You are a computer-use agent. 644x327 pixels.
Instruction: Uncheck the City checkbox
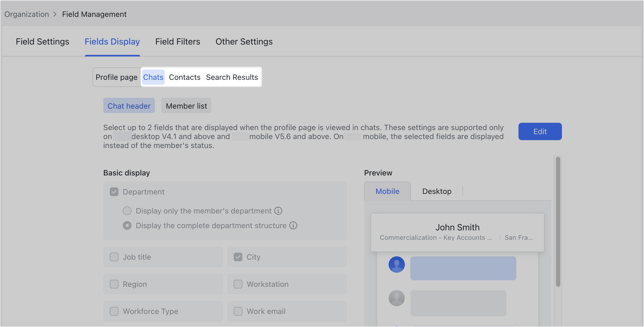[x=238, y=257]
